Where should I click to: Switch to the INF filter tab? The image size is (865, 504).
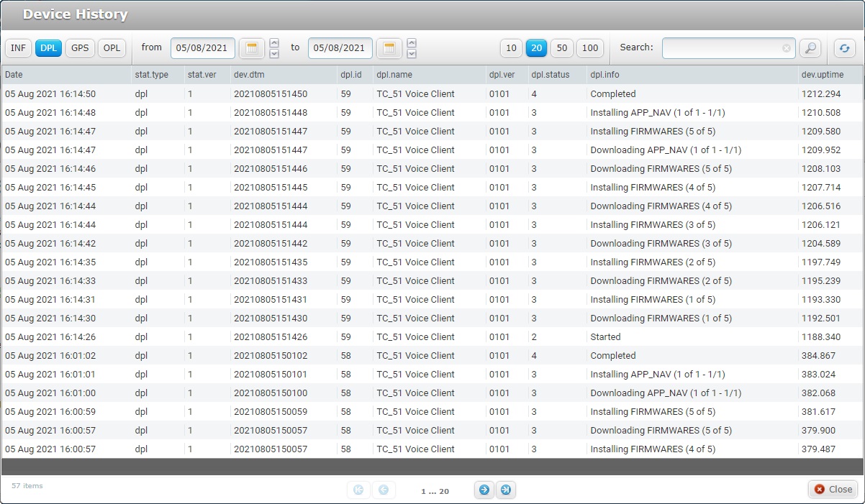pyautogui.click(x=18, y=48)
